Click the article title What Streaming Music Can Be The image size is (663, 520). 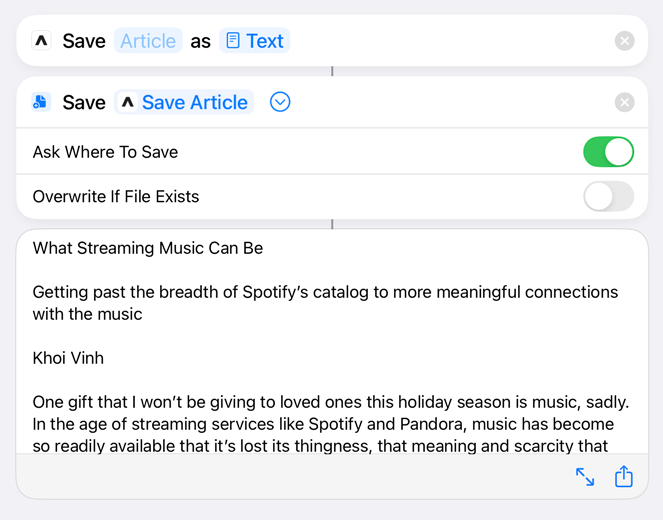click(148, 248)
